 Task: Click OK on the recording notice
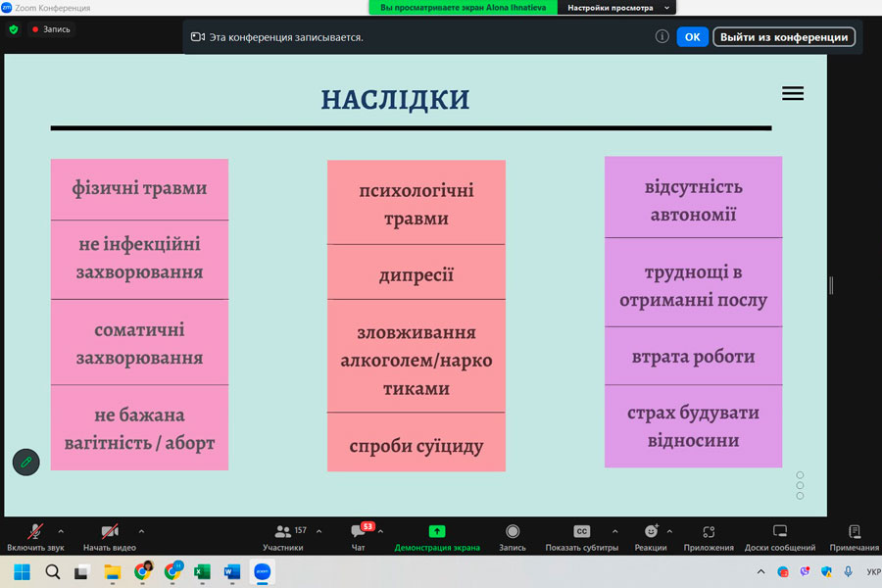(692, 37)
